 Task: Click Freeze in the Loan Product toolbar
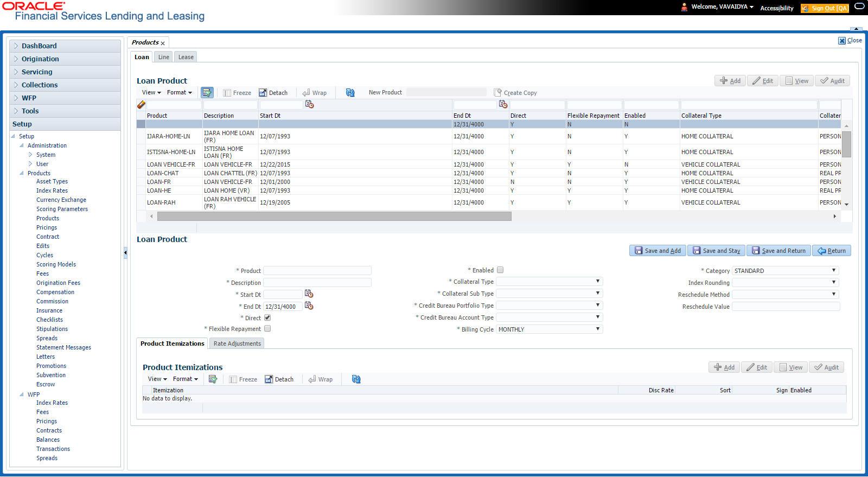pyautogui.click(x=237, y=92)
